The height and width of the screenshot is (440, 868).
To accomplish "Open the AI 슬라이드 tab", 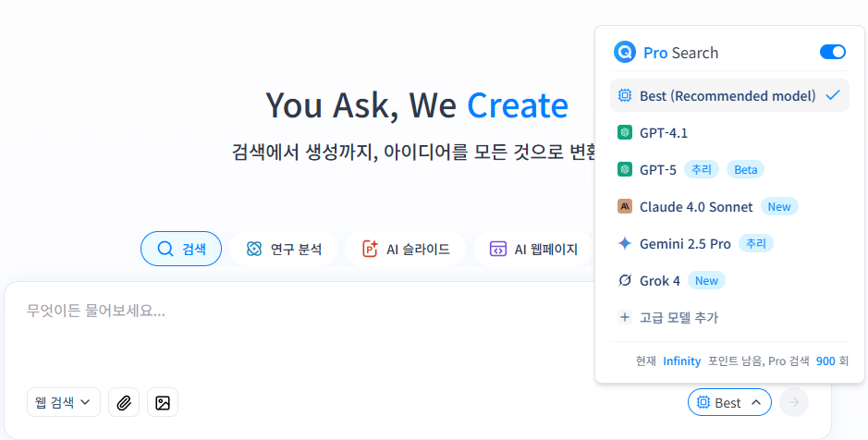I will click(405, 249).
